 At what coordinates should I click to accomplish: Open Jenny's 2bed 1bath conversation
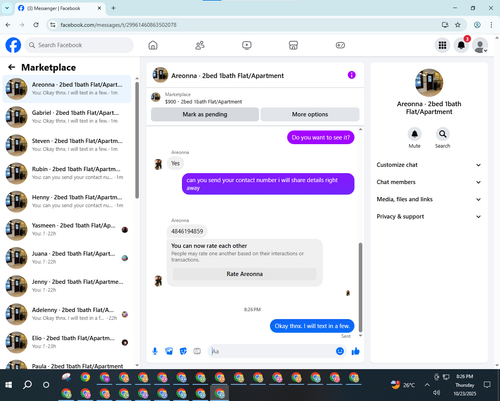67,286
